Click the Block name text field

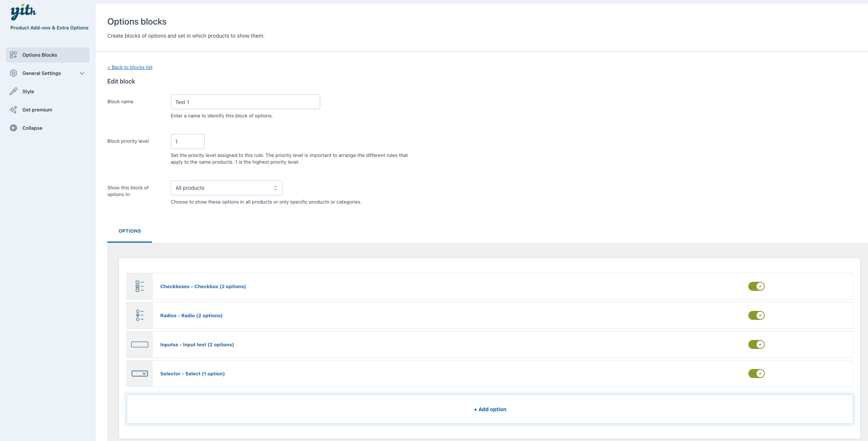tap(245, 102)
